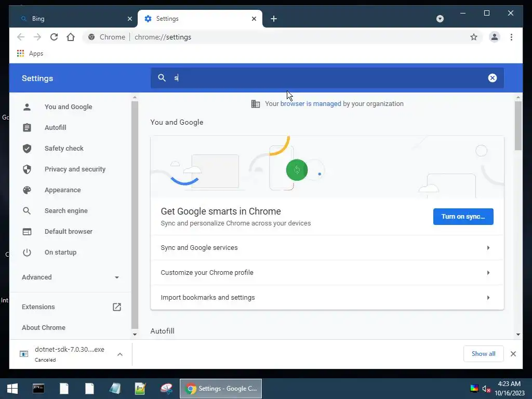Open Safety check section
Viewport: 532px width, 399px height.
point(64,148)
